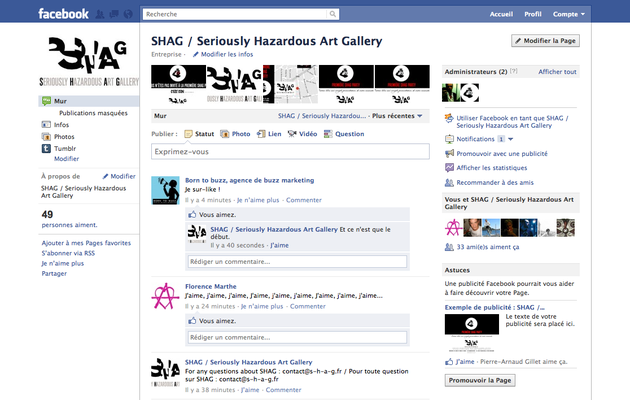Image resolution: width=630 pixels, height=400 pixels.
Task: Click Partager in left sidebar
Action: [54, 273]
